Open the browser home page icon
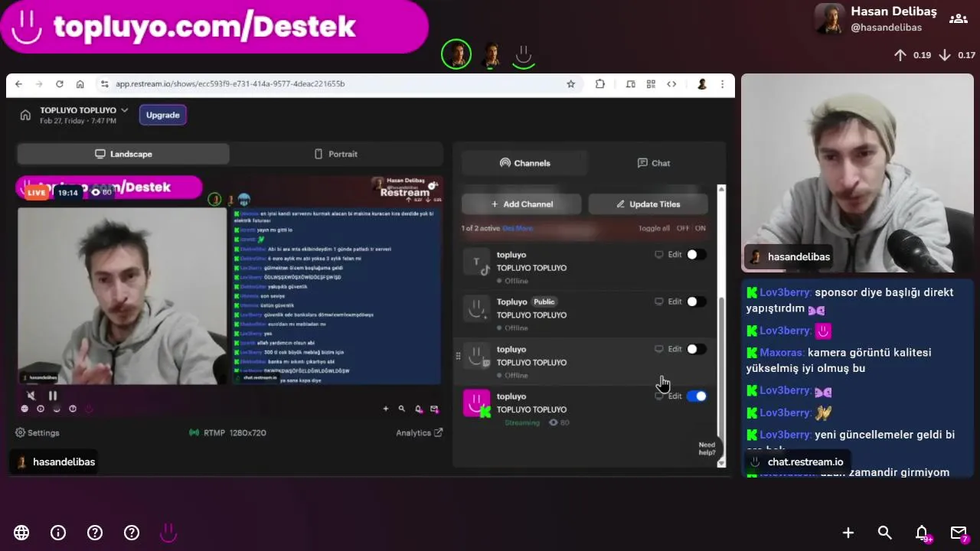The height and width of the screenshot is (551, 980). (80, 84)
